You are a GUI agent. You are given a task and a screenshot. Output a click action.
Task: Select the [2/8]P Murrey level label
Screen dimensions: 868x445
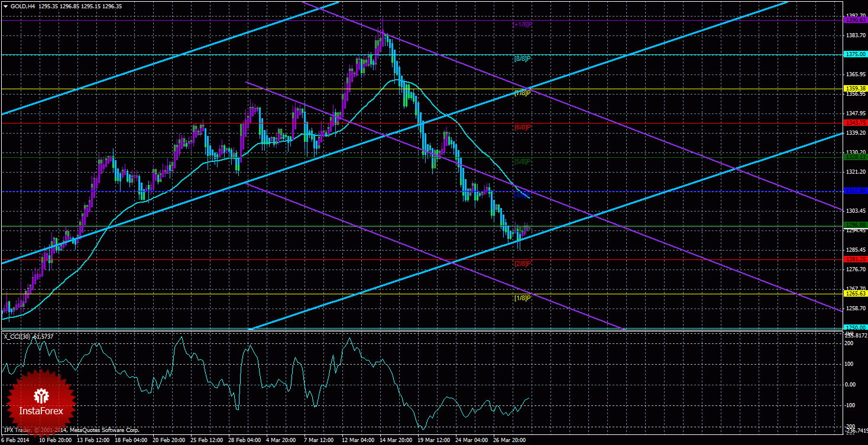coord(523,264)
